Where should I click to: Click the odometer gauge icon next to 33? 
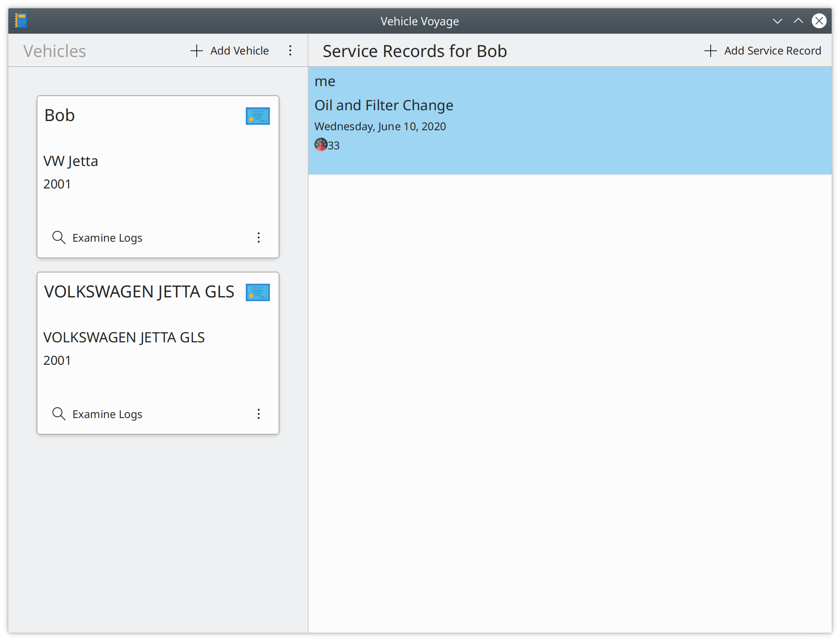[x=321, y=144]
